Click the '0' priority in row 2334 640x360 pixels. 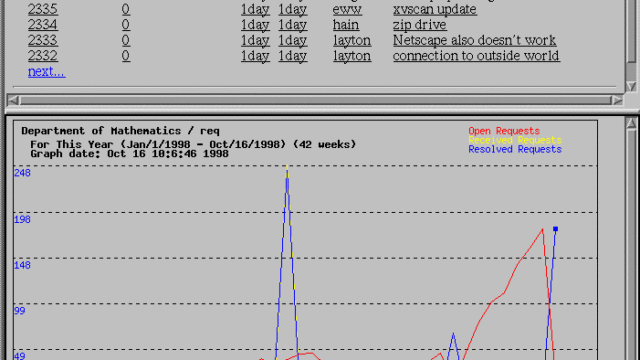[x=126, y=25]
